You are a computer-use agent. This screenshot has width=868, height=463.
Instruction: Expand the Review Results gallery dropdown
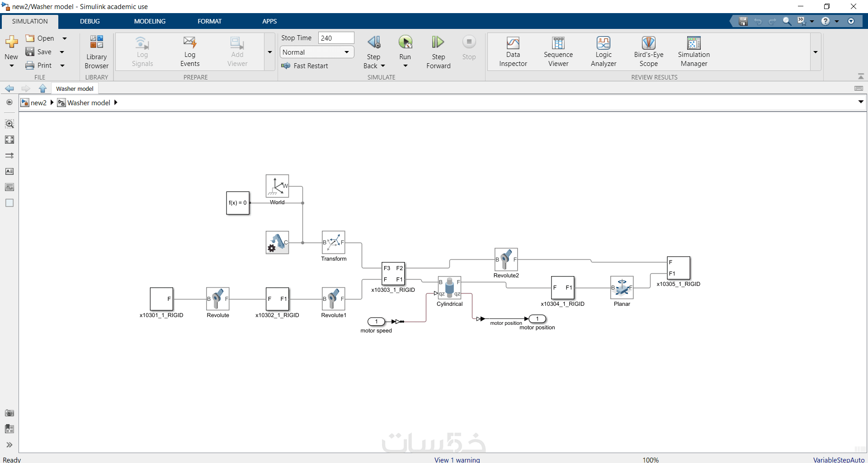coord(816,52)
